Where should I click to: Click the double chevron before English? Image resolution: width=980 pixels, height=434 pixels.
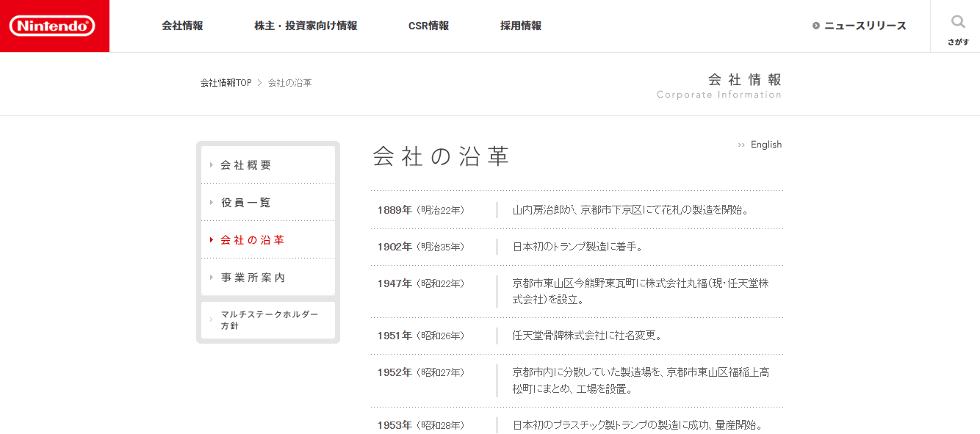741,145
